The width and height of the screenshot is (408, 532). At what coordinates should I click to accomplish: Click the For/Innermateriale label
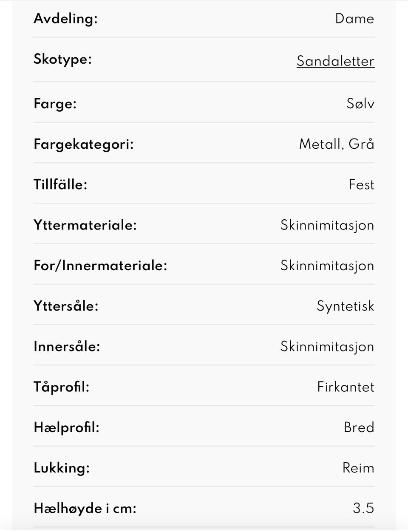[x=100, y=266]
